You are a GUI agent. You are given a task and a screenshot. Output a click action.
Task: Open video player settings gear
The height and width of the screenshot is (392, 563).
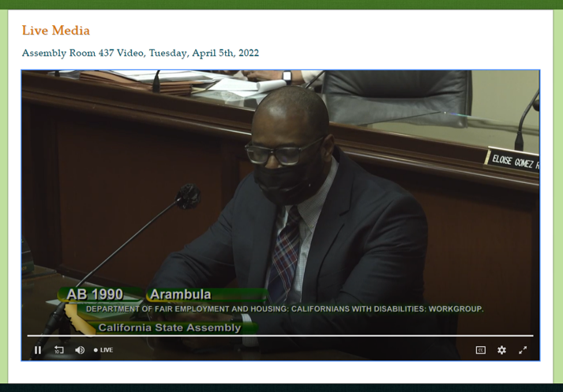[501, 350]
